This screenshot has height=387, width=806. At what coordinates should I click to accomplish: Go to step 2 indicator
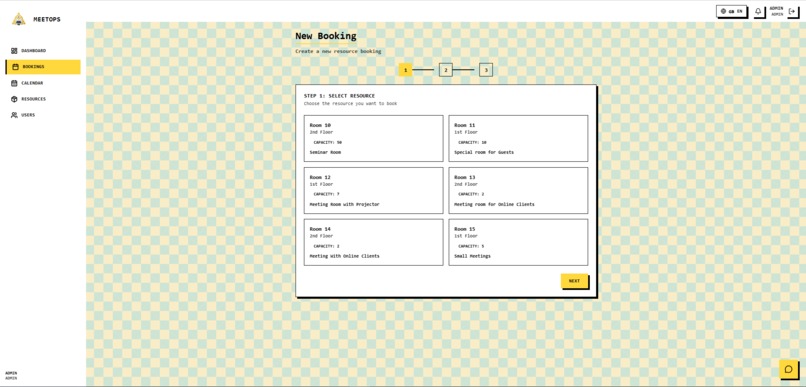click(x=446, y=70)
